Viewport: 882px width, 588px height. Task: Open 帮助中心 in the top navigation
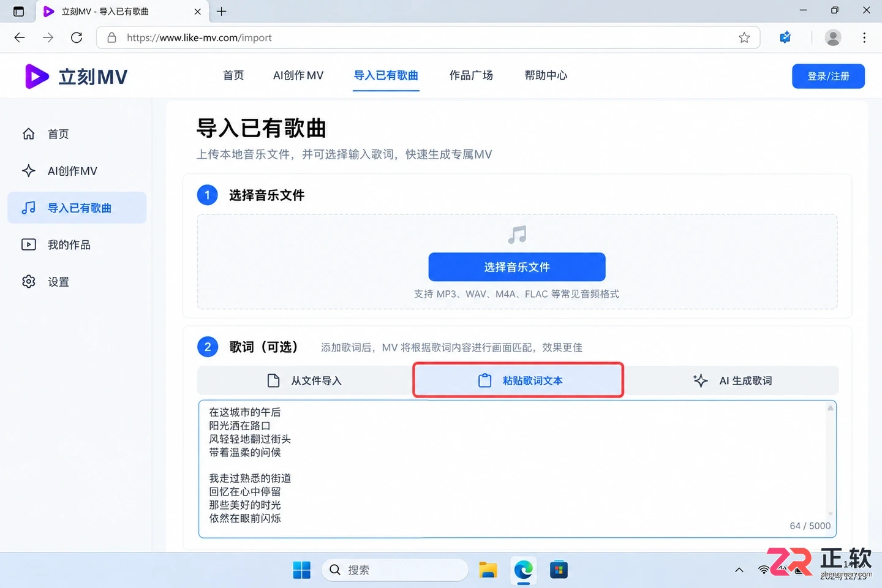546,75
